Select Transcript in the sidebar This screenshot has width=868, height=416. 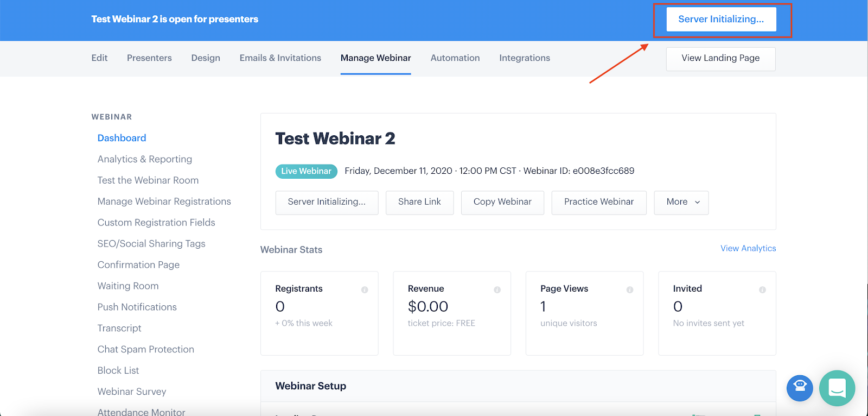(x=119, y=329)
